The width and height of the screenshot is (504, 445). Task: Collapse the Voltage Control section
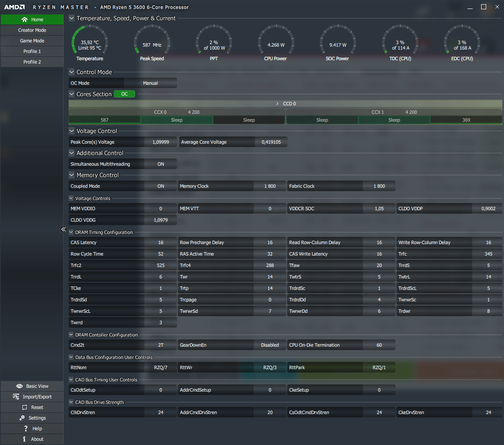pyautogui.click(x=72, y=131)
